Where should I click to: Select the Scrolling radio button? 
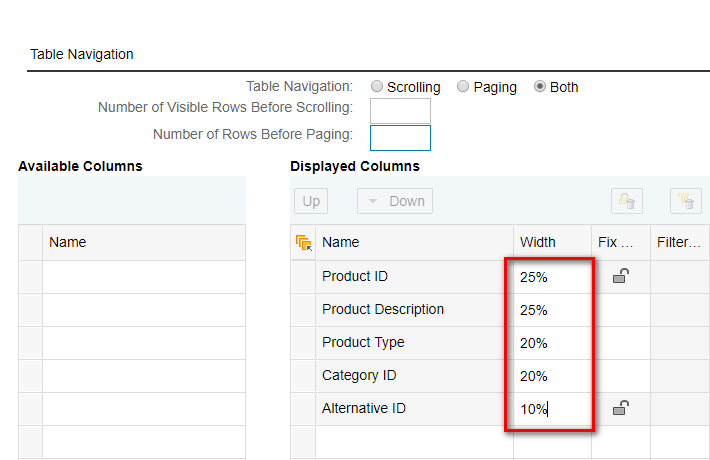(377, 87)
